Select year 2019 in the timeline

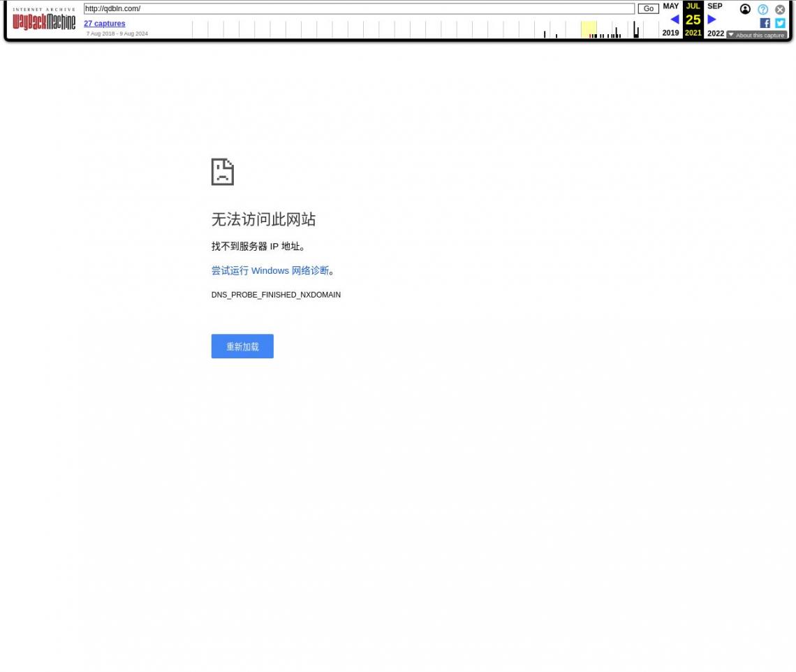point(670,33)
